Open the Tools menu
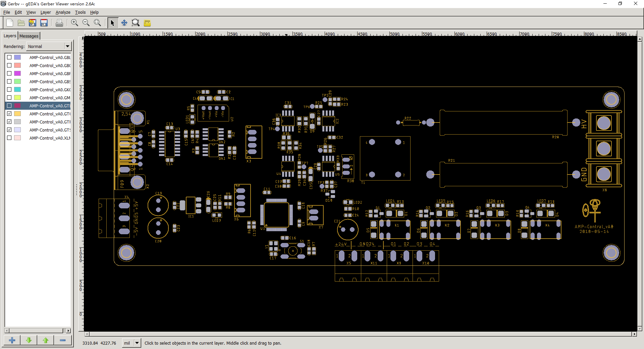 [80, 12]
